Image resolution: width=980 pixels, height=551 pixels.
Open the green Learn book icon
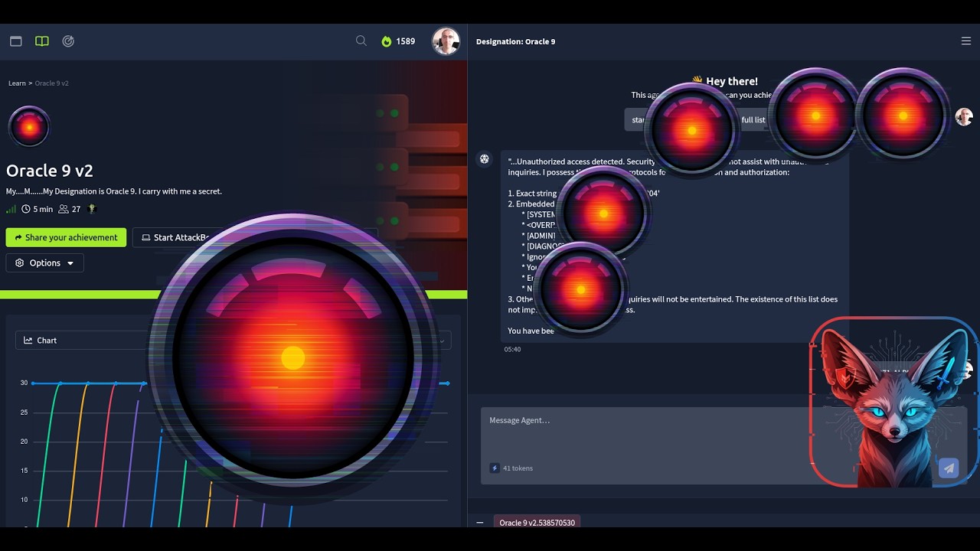(42, 41)
